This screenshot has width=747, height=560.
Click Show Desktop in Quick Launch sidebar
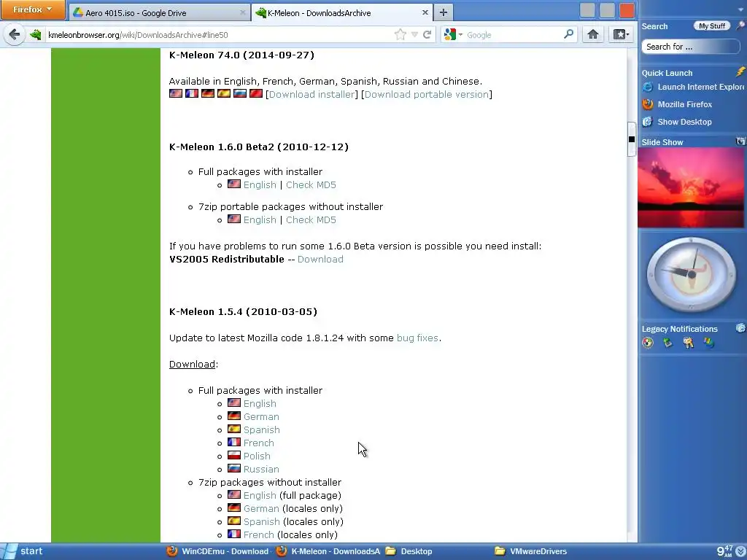(677, 122)
